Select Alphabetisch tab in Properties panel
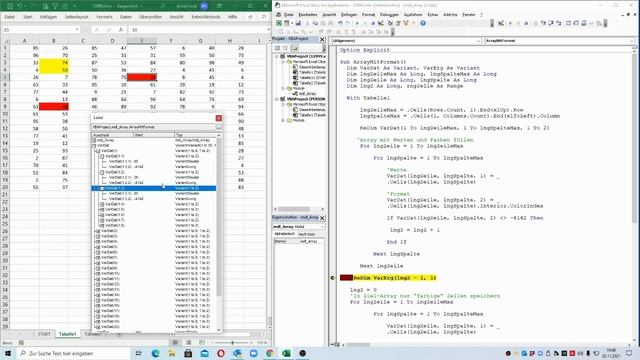This screenshot has width=640, height=360. pos(284,234)
